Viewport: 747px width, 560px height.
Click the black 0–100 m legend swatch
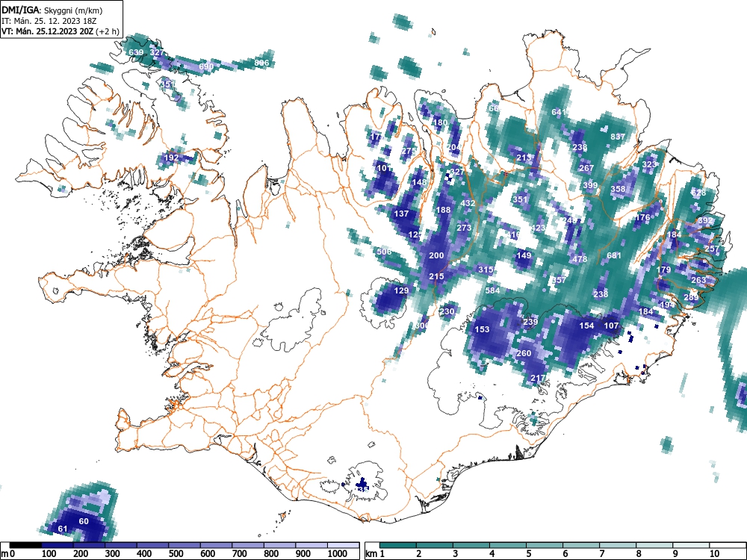click(25, 545)
